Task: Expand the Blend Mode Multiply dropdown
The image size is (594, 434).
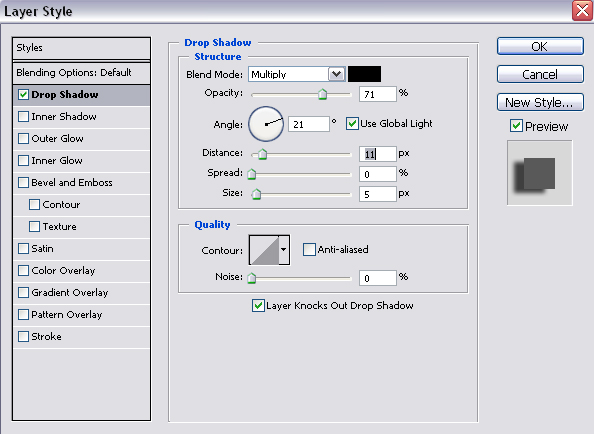Action: click(336, 74)
